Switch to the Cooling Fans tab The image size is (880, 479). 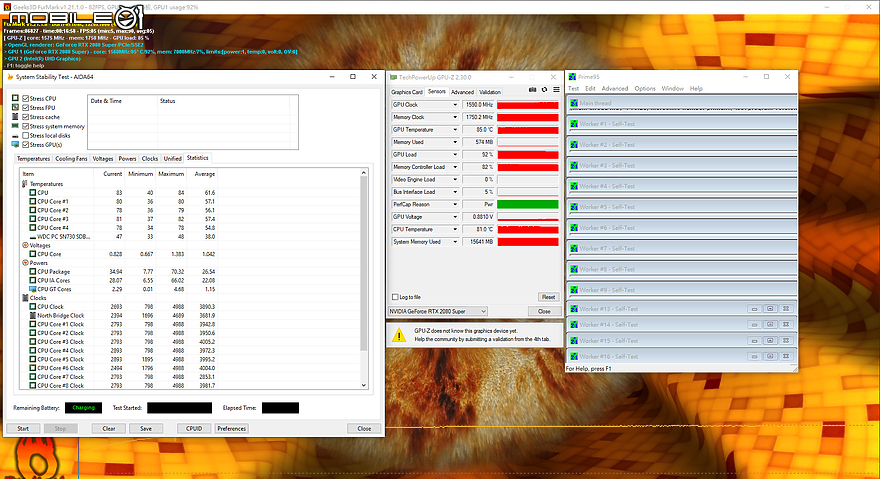[x=71, y=159]
